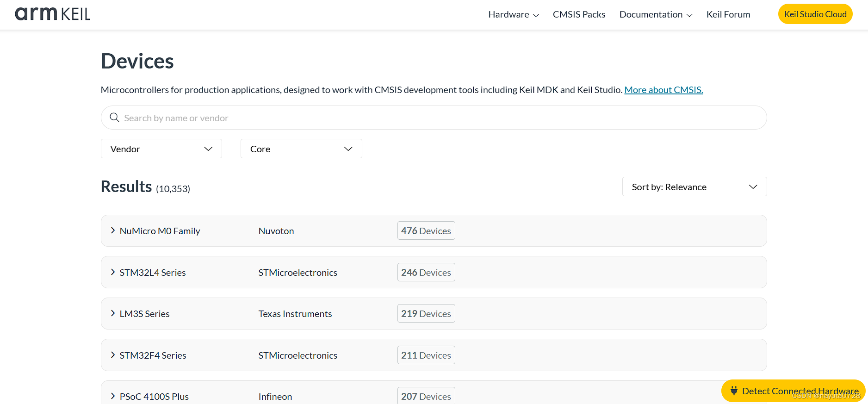Image resolution: width=868 pixels, height=404 pixels.
Task: Click the Infineon vendor text
Action: (275, 397)
